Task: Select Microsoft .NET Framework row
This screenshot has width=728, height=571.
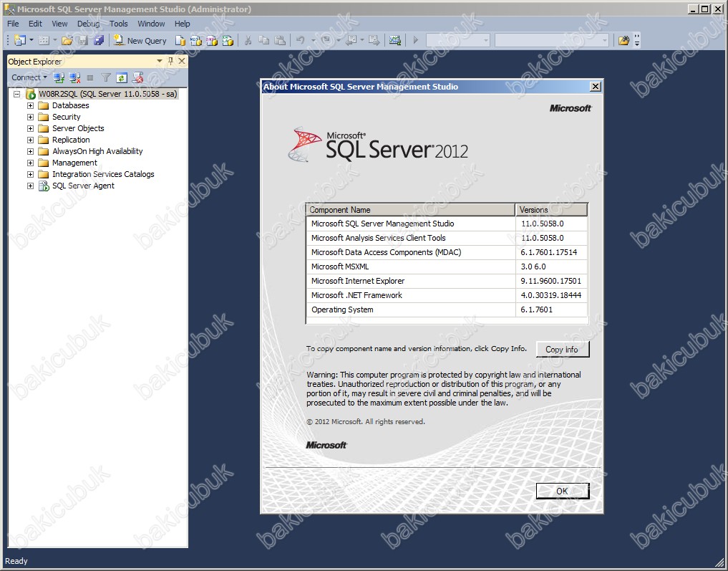Action: [x=447, y=295]
